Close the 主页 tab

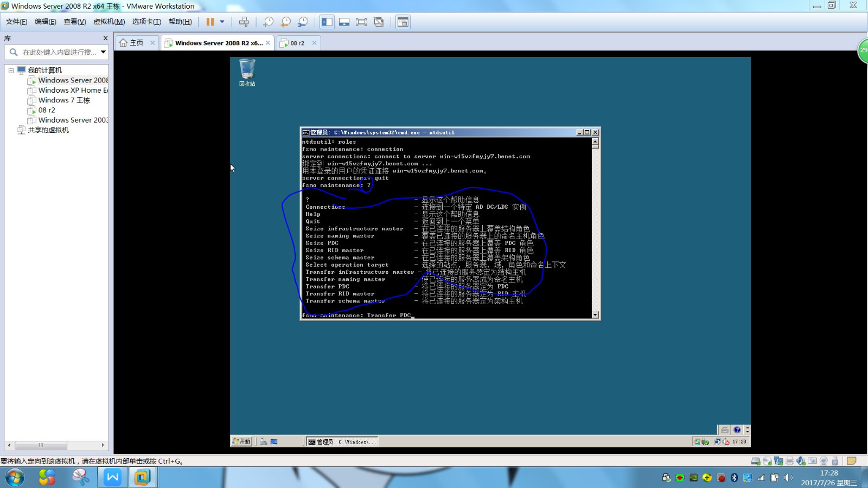point(152,43)
